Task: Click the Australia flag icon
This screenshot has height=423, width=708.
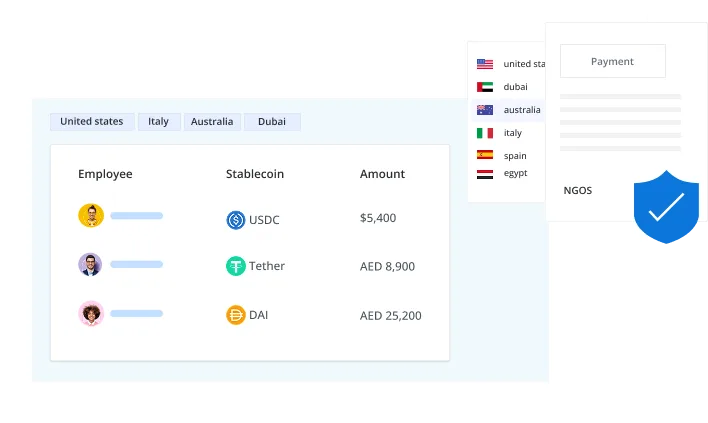Action: coord(485,110)
